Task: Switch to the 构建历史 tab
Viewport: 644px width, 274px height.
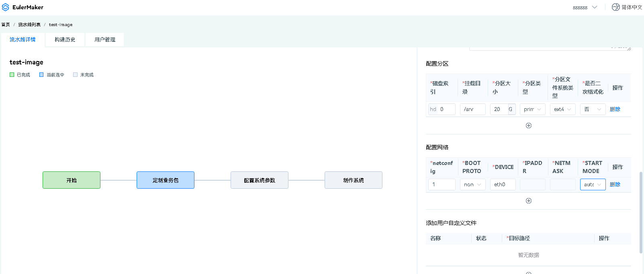Action: (65, 39)
